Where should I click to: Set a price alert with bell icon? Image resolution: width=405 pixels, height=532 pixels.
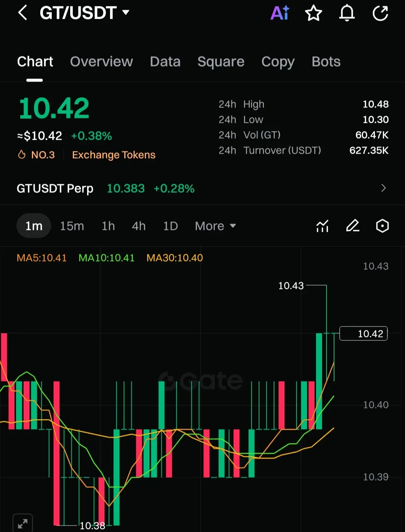point(347,13)
